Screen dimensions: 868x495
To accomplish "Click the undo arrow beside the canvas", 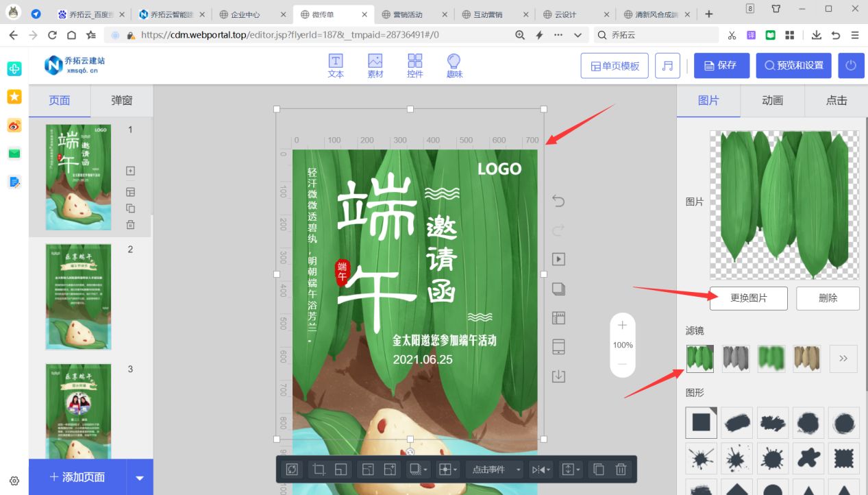I will 557,201.
